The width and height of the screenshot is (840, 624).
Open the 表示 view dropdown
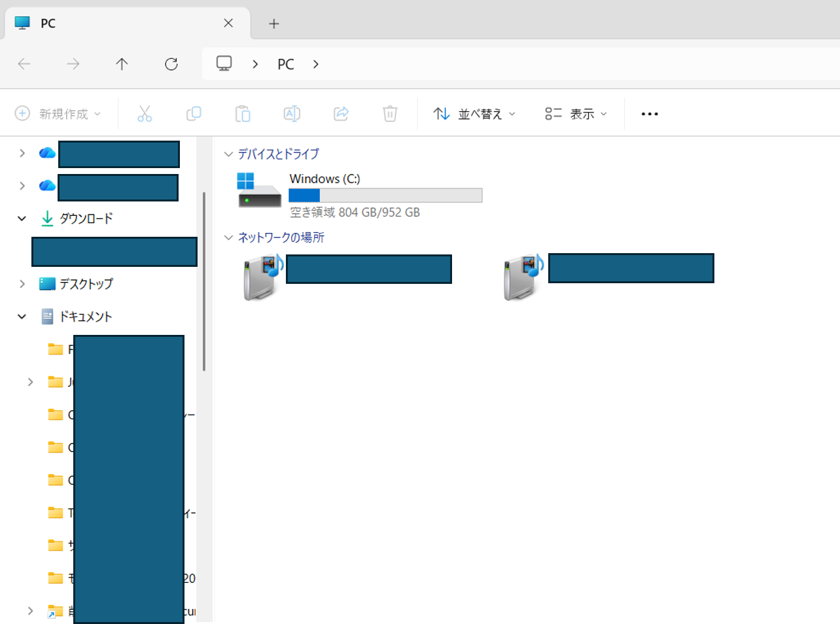[x=576, y=114]
